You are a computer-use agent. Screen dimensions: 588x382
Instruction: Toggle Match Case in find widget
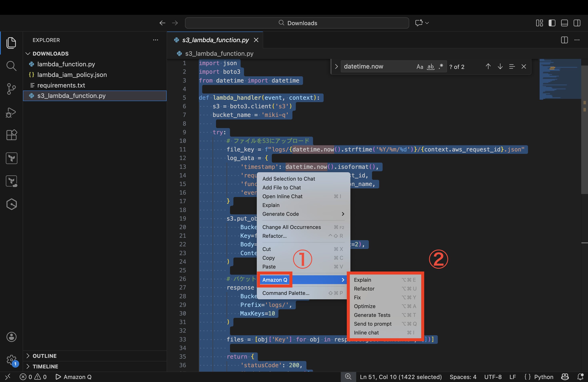coord(420,67)
